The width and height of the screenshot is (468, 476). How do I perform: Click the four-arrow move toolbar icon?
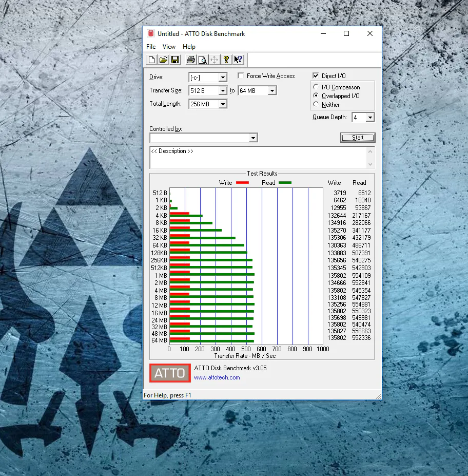(214, 60)
